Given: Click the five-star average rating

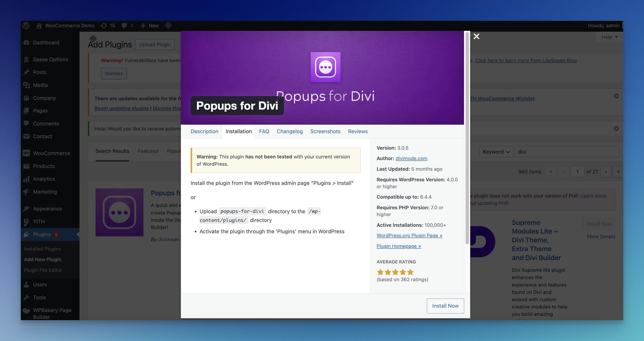Looking at the screenshot, I should pos(395,272).
